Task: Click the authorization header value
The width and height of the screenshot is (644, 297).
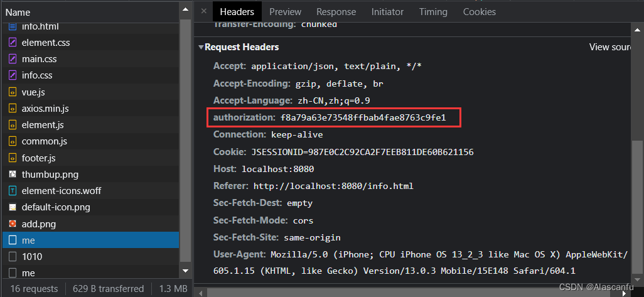Action: tap(363, 118)
